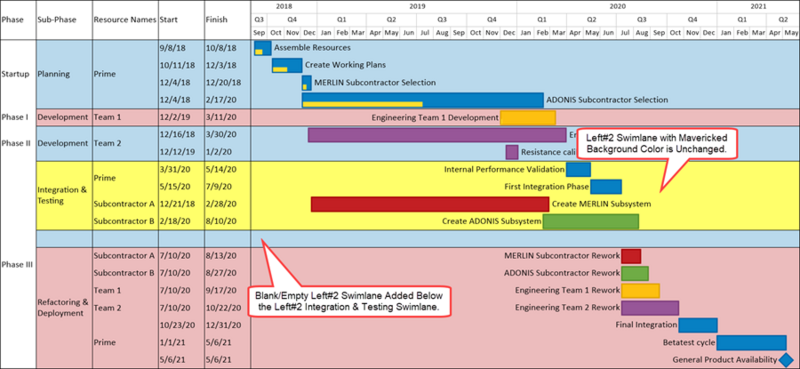The width and height of the screenshot is (800, 369).
Task: Select the Betatest cycle bar
Action: (x=752, y=342)
